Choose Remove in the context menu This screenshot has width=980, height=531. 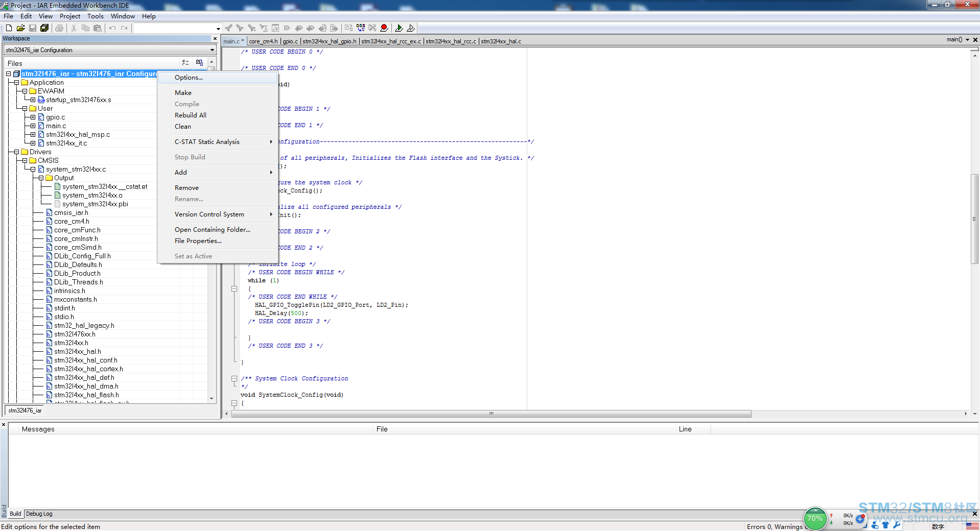218,188
